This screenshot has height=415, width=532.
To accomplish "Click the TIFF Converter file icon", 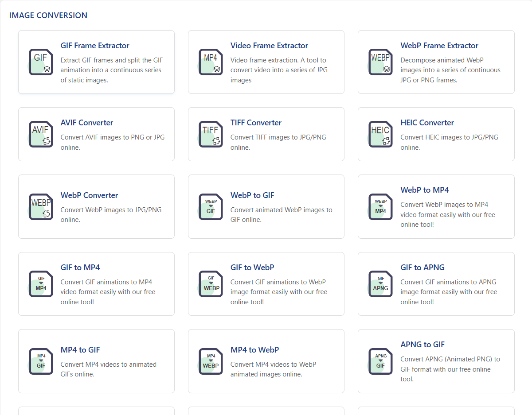I will (211, 134).
